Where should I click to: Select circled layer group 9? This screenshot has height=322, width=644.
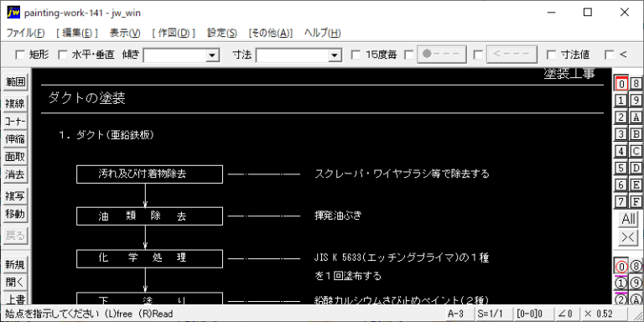[636, 283]
